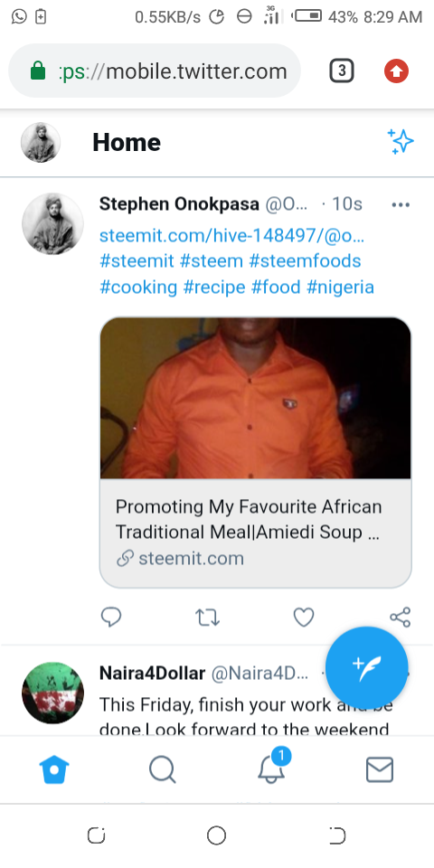Share the steemit tweet
This screenshot has height=868, width=434.
pos(400,617)
